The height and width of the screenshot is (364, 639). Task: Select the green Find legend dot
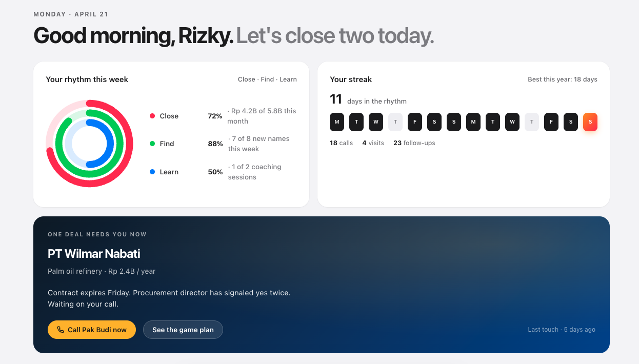[x=152, y=144]
